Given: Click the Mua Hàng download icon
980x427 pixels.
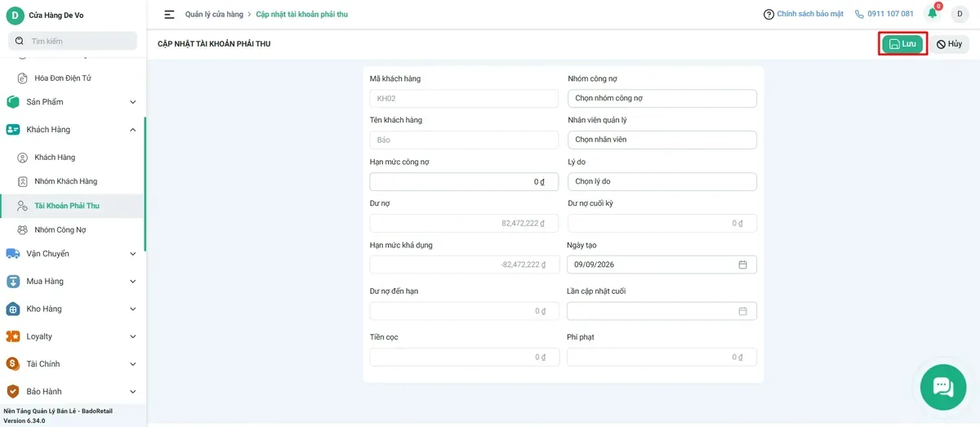Looking at the screenshot, I should click(13, 282).
